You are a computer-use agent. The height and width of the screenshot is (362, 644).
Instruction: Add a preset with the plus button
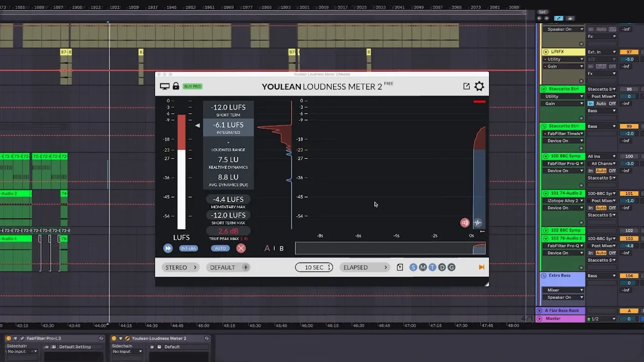(x=246, y=267)
